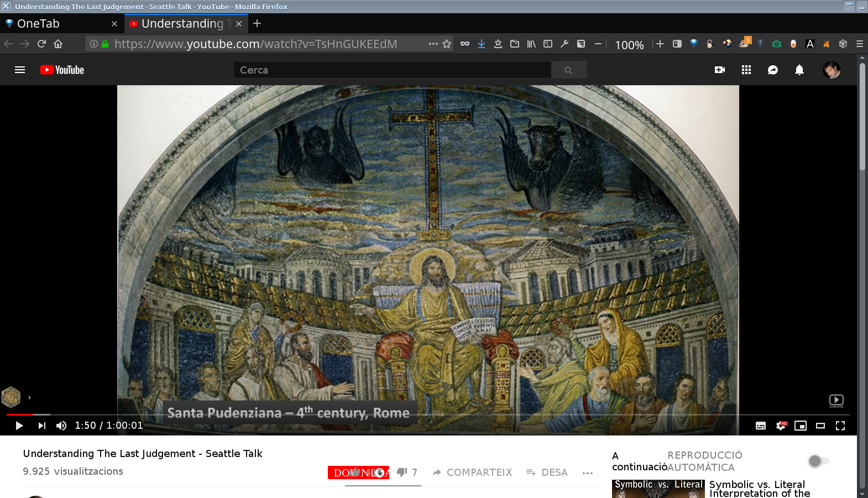Open Firefox main hamburger menu
868x498 pixels.
[860, 44]
